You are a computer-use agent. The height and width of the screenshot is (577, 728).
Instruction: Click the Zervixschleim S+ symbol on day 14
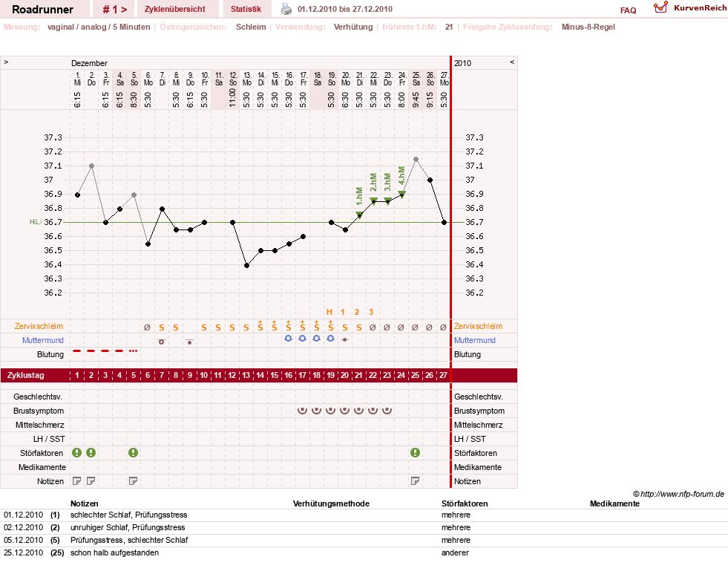(x=260, y=326)
